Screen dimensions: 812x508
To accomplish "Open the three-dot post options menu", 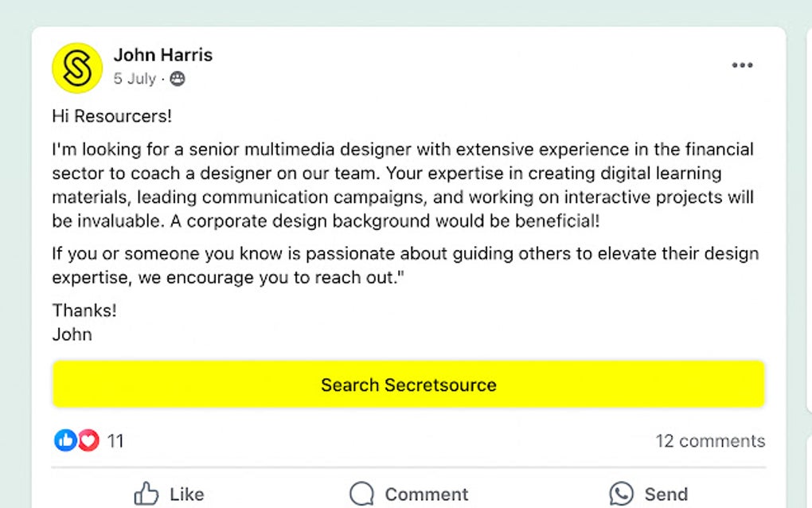I will click(742, 65).
